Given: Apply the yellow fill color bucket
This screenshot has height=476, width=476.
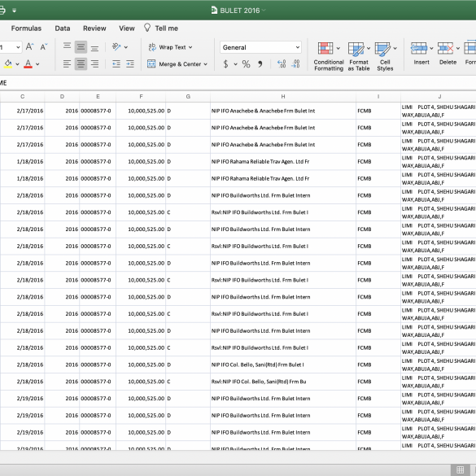Looking at the screenshot, I should (8, 63).
